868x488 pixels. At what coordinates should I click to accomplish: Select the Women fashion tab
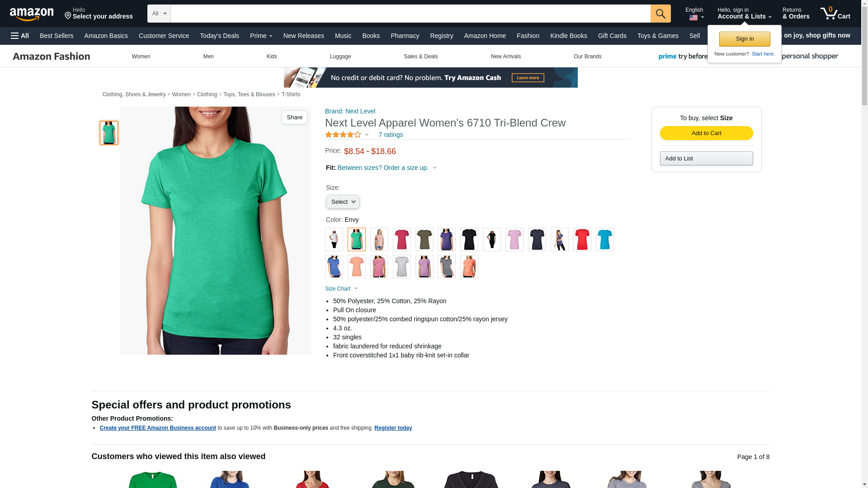click(141, 56)
